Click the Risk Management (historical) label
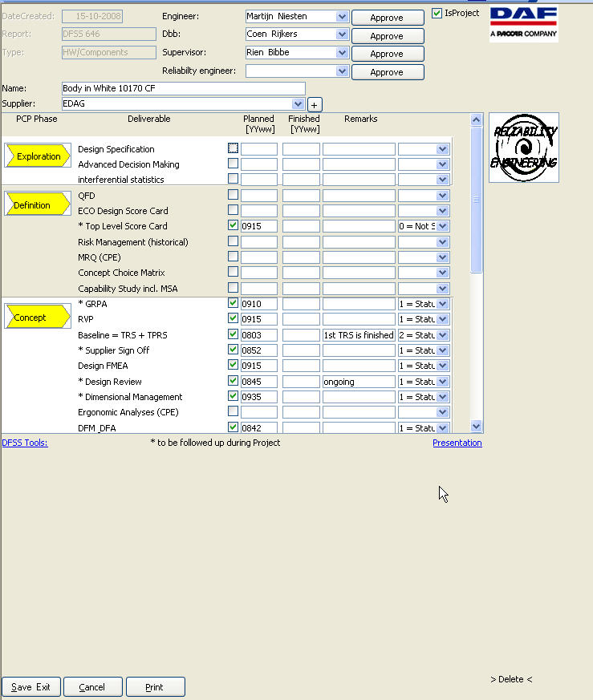 [x=132, y=242]
